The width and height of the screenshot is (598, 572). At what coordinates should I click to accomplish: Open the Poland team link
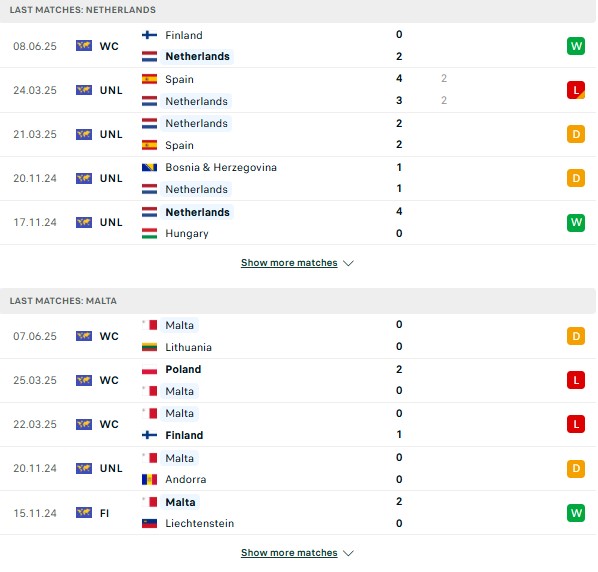tap(183, 369)
